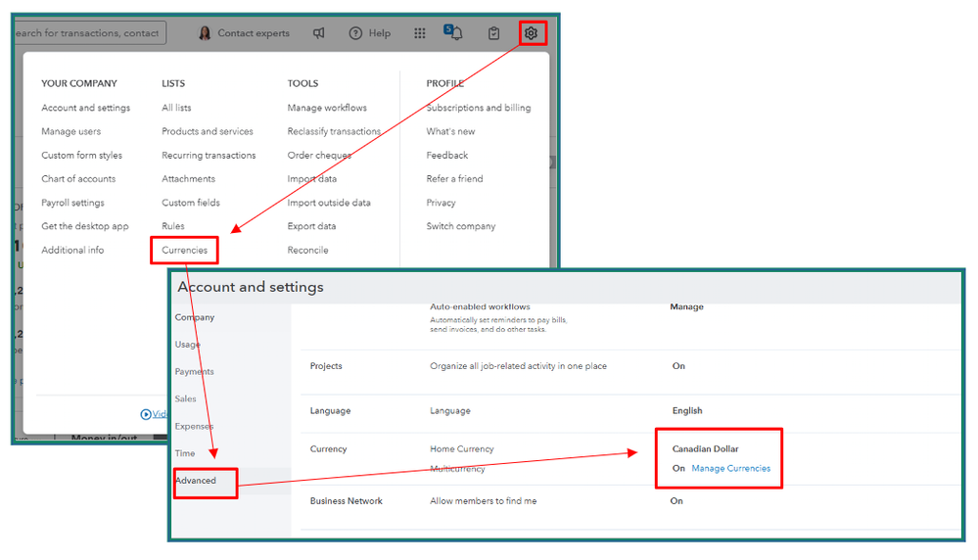
Task: Click the Help label in toolbar
Action: pyautogui.click(x=379, y=33)
